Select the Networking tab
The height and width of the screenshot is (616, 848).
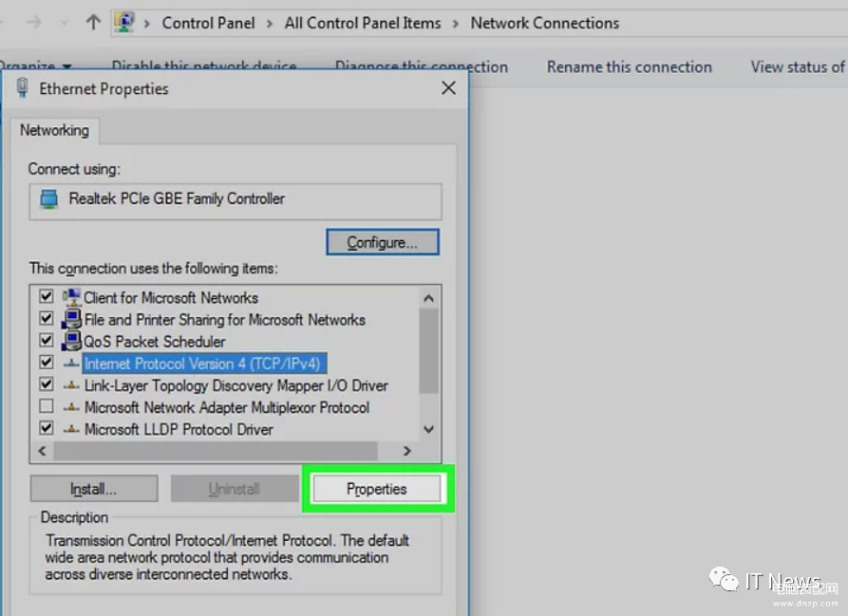tap(55, 130)
